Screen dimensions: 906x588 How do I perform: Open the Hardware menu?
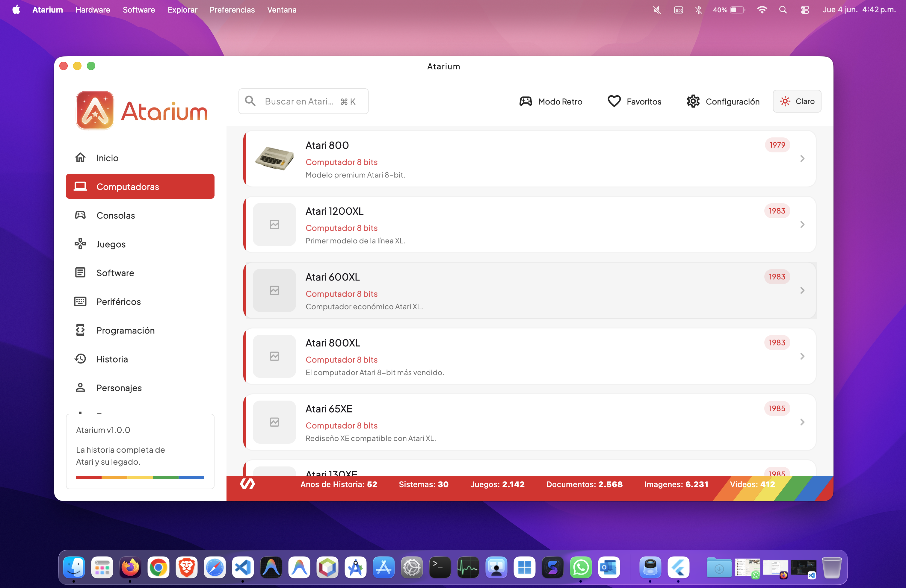point(93,10)
